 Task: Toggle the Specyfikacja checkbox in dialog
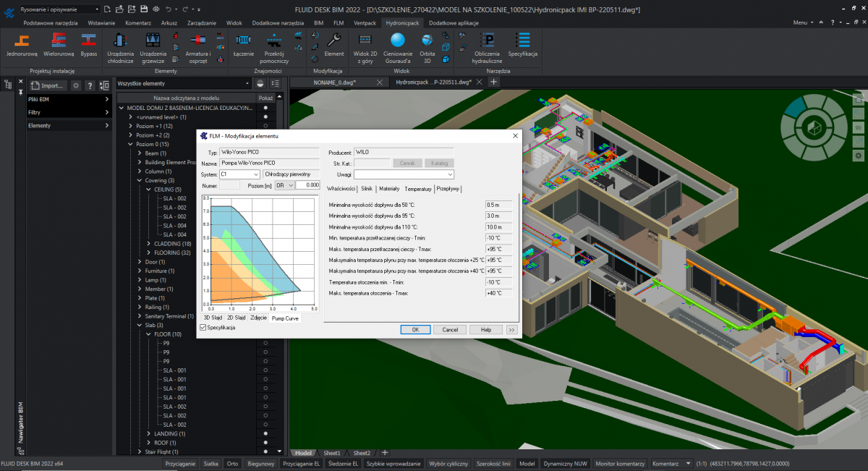203,328
